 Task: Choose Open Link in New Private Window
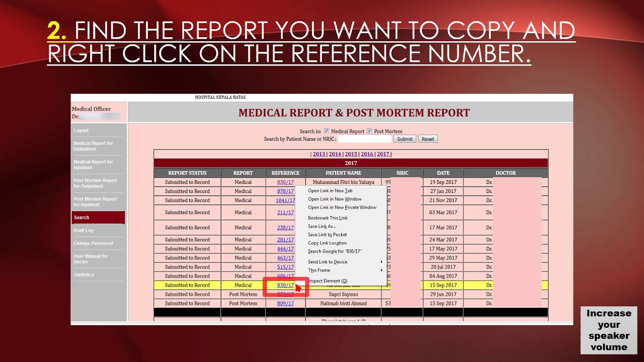[341, 208]
